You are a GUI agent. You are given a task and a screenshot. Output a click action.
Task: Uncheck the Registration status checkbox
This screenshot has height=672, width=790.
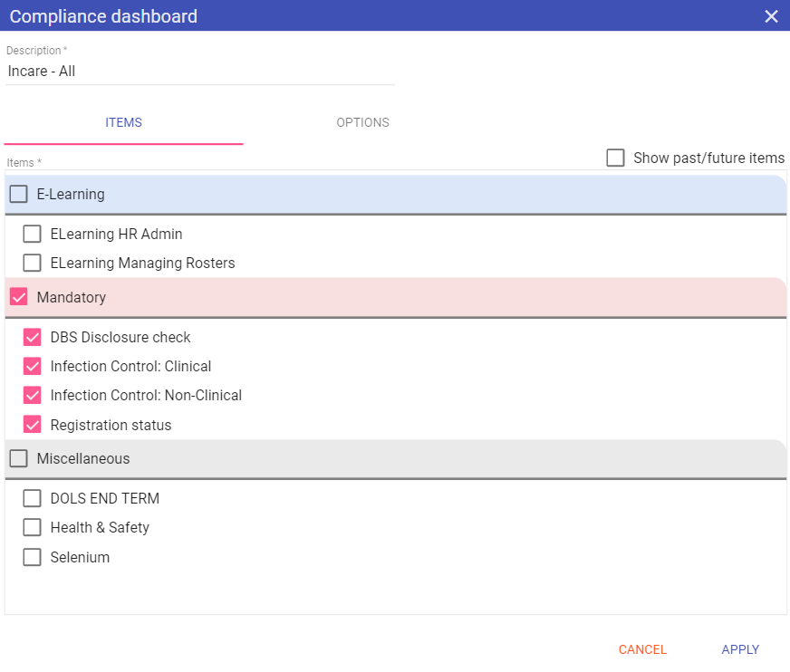pyautogui.click(x=33, y=424)
